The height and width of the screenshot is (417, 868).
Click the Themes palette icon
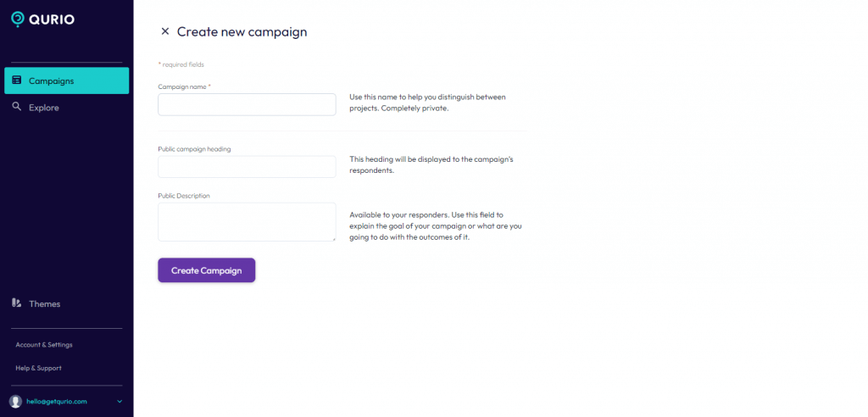17,303
